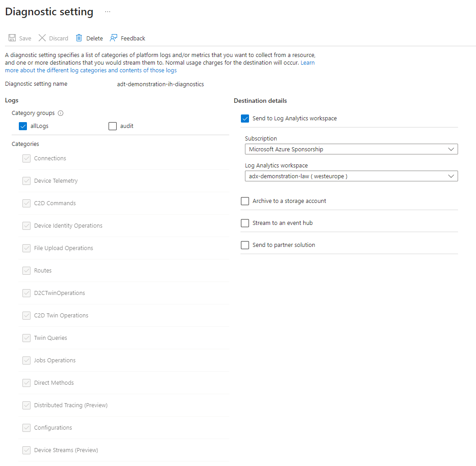The width and height of the screenshot is (476, 466).
Task: Click the info icon next to Category groups
Action: tap(61, 113)
